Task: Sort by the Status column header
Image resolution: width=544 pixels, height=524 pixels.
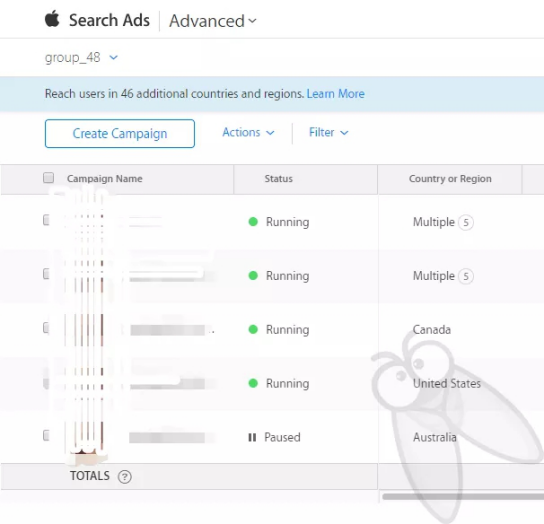Action: click(x=279, y=179)
